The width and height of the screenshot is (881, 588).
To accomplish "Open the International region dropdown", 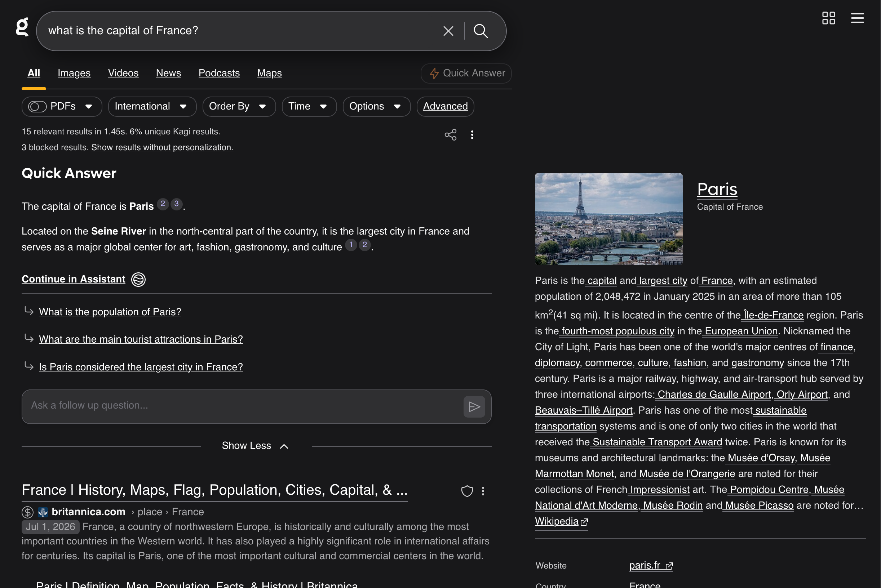I will (x=152, y=107).
